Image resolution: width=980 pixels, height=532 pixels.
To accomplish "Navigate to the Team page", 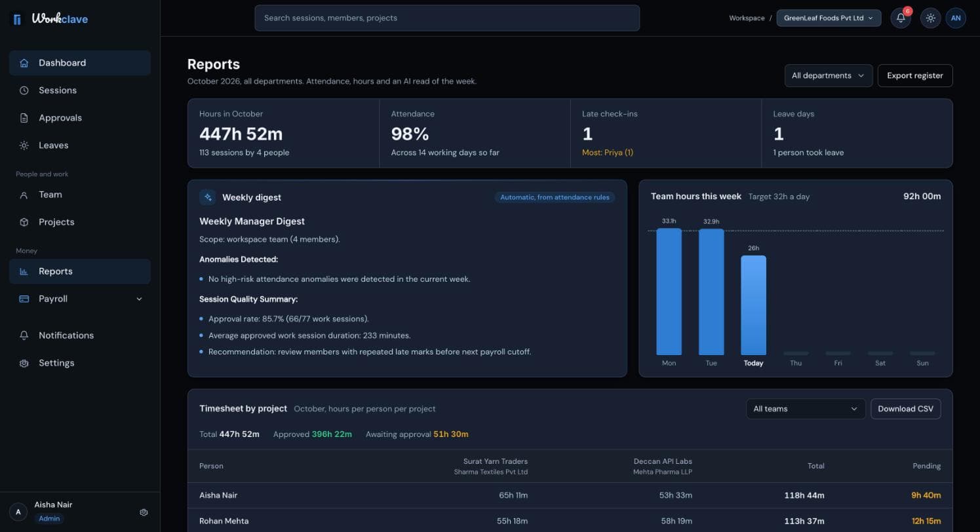I will 80,195.
